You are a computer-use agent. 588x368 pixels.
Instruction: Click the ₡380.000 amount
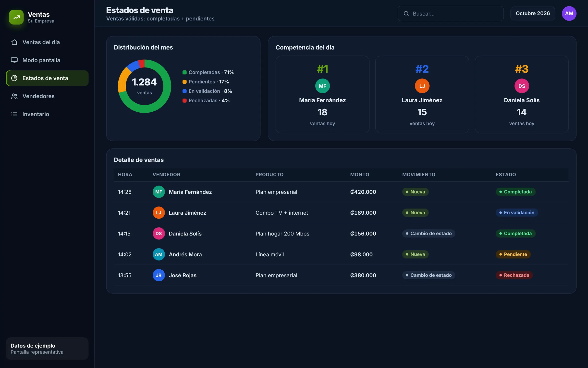point(363,275)
